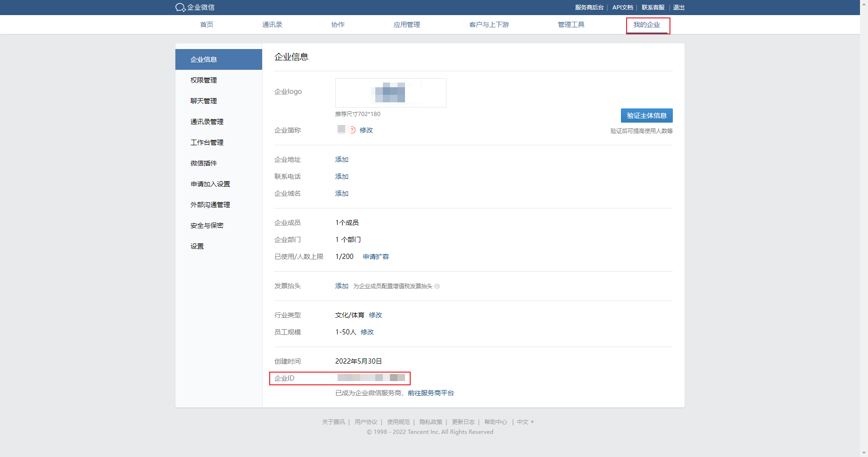This screenshot has height=457, width=868.
Task: Open the 中文 language dropdown in footer
Action: (x=525, y=422)
